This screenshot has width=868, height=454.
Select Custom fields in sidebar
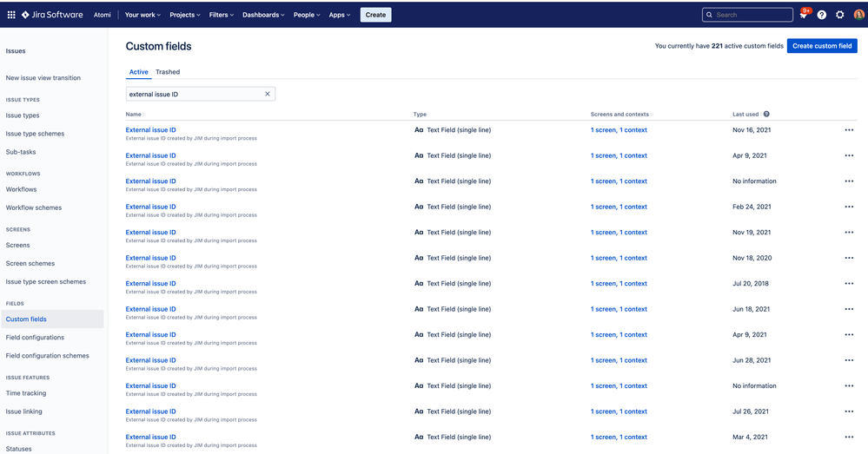[x=51, y=319]
